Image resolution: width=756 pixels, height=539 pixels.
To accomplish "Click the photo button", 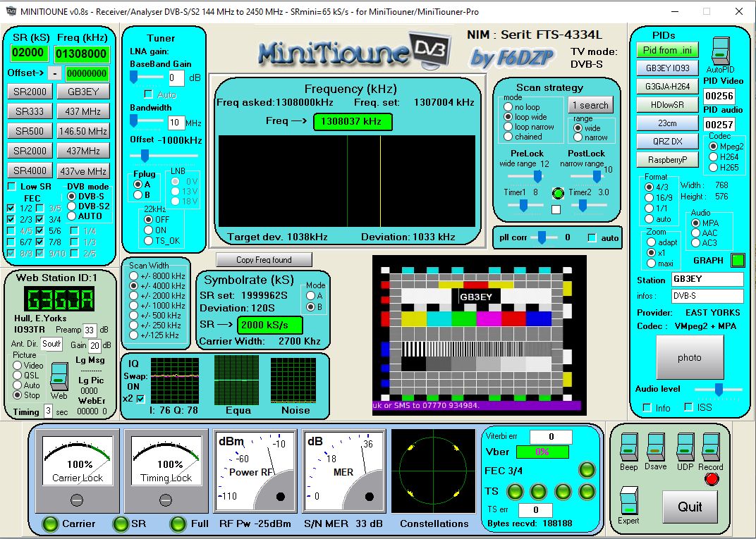I will click(x=690, y=357).
